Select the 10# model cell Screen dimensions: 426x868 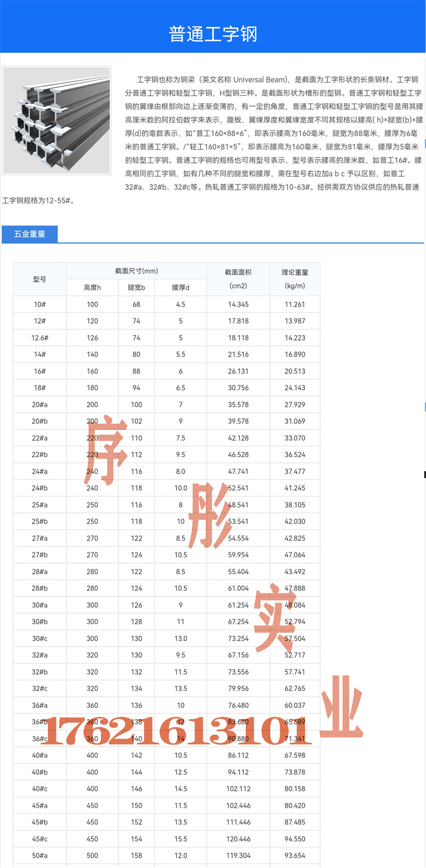pos(39,304)
